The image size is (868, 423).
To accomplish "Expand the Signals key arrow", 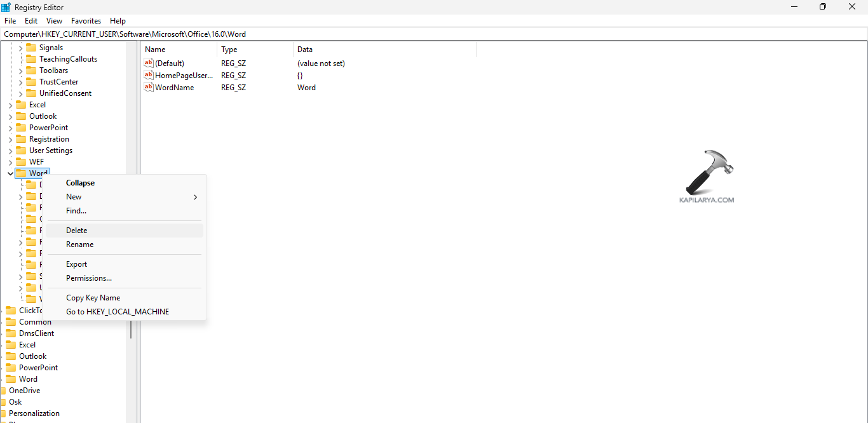I will point(20,48).
